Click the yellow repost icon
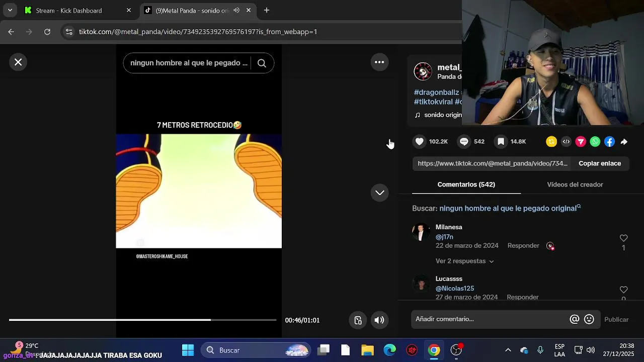Image resolution: width=644 pixels, height=362 pixels. [551, 142]
